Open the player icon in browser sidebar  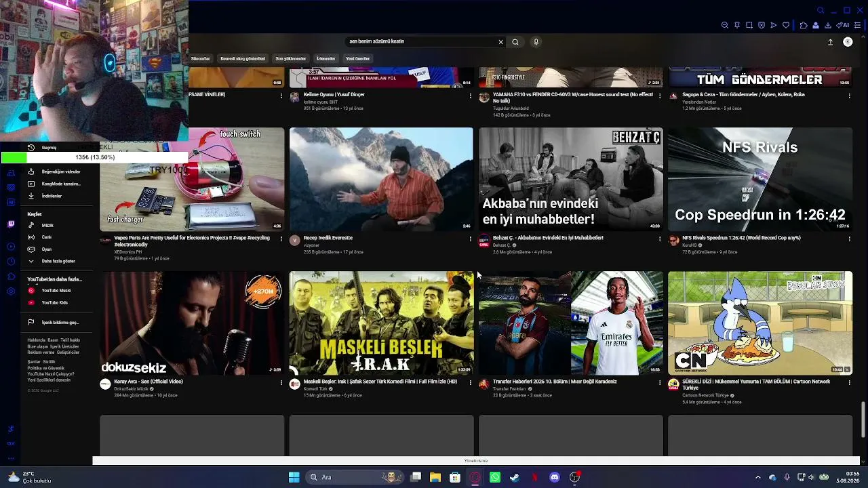coord(11,247)
